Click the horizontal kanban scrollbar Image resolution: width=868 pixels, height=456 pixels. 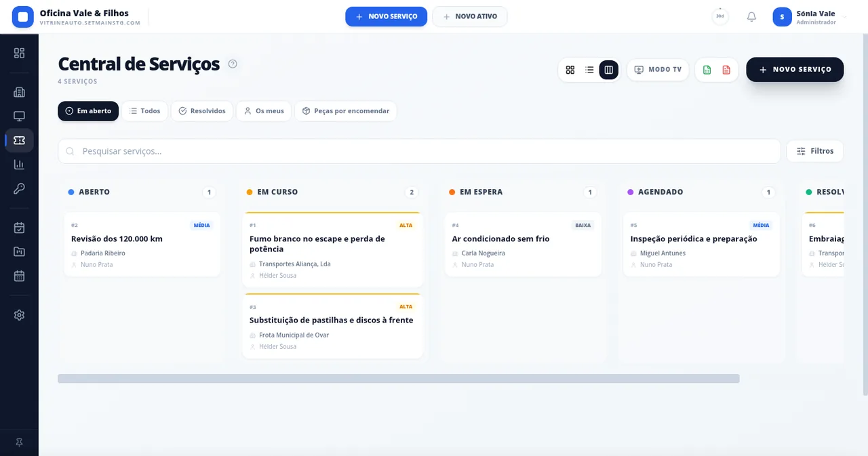(x=398, y=379)
